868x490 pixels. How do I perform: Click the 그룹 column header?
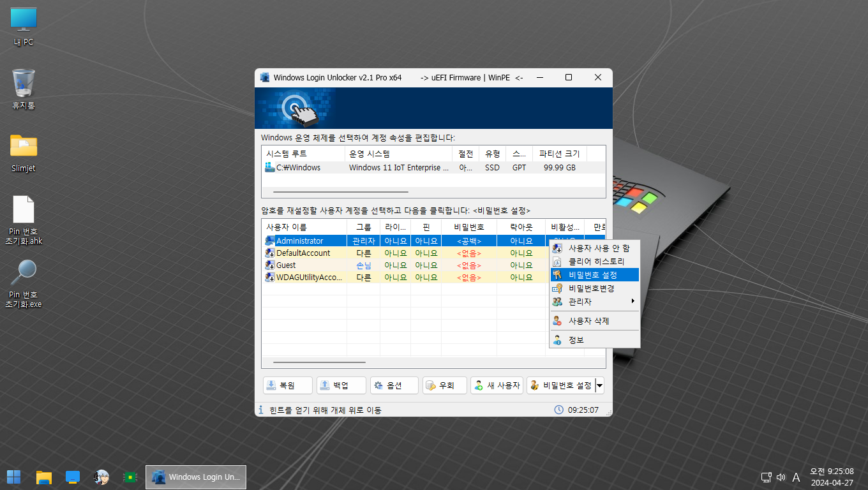click(x=363, y=227)
